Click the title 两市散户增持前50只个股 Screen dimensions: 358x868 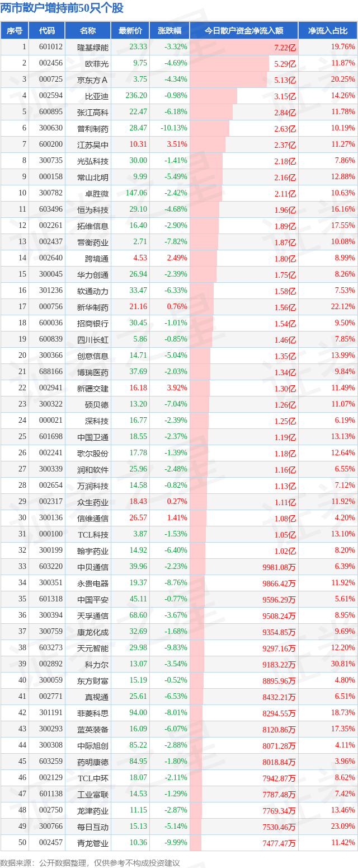62,8
